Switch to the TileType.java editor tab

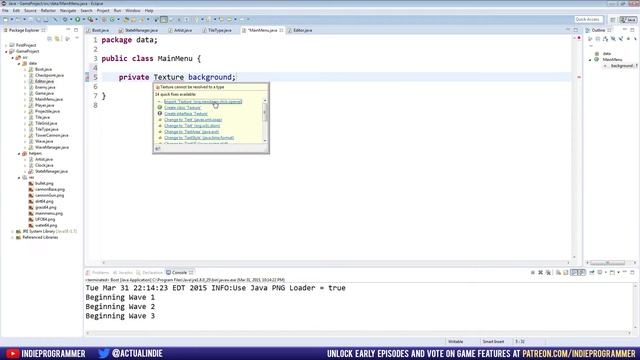pyautogui.click(x=217, y=30)
